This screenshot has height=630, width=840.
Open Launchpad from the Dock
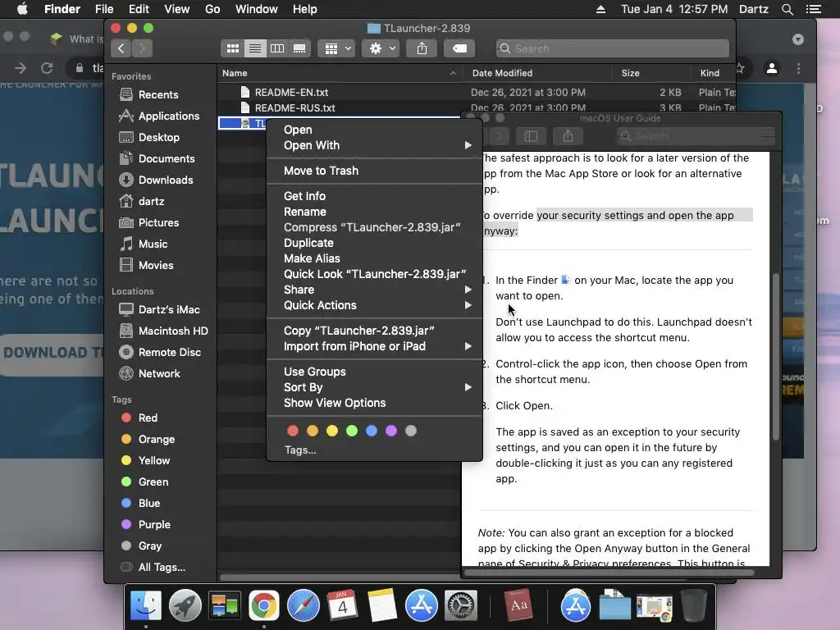pyautogui.click(x=185, y=605)
